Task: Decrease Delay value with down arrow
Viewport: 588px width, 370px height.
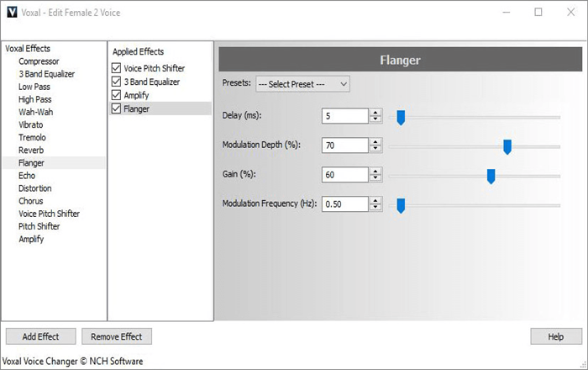Action: coord(375,119)
